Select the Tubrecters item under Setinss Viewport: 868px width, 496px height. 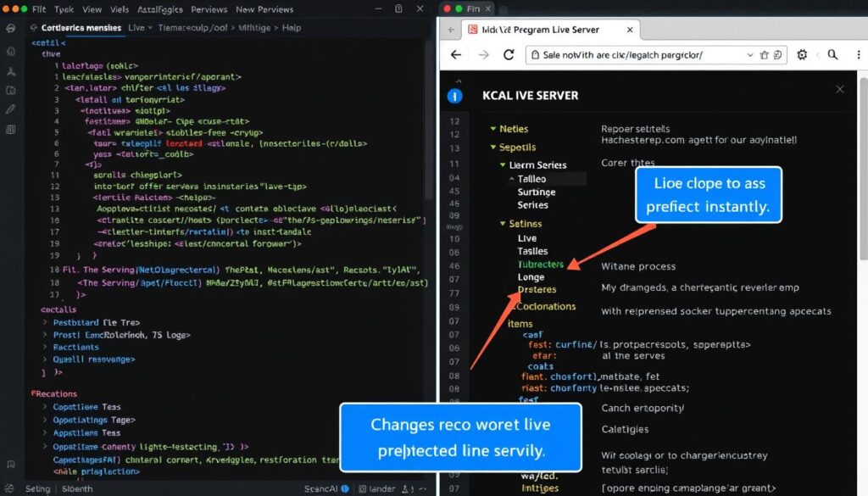point(540,265)
